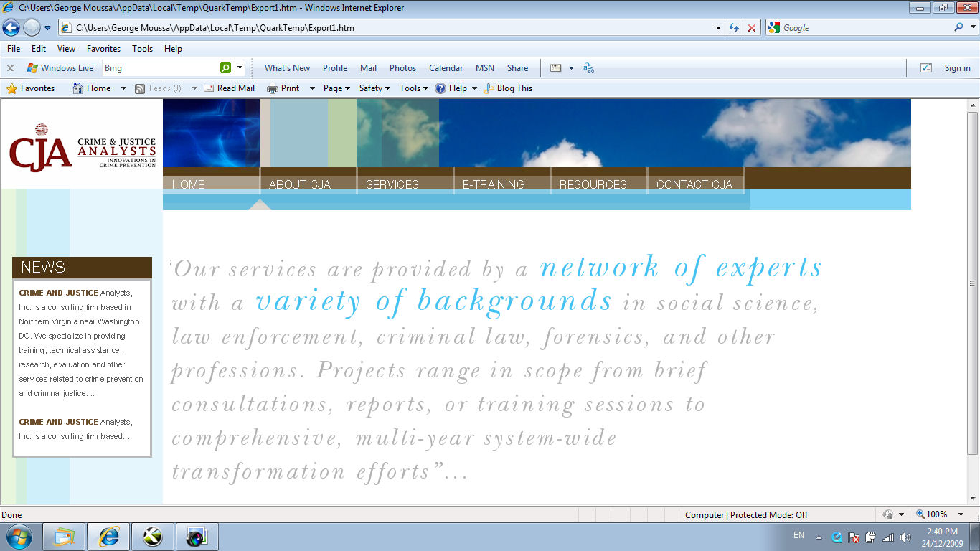
Task: Click the Stop loading icon beside address bar
Action: (751, 28)
